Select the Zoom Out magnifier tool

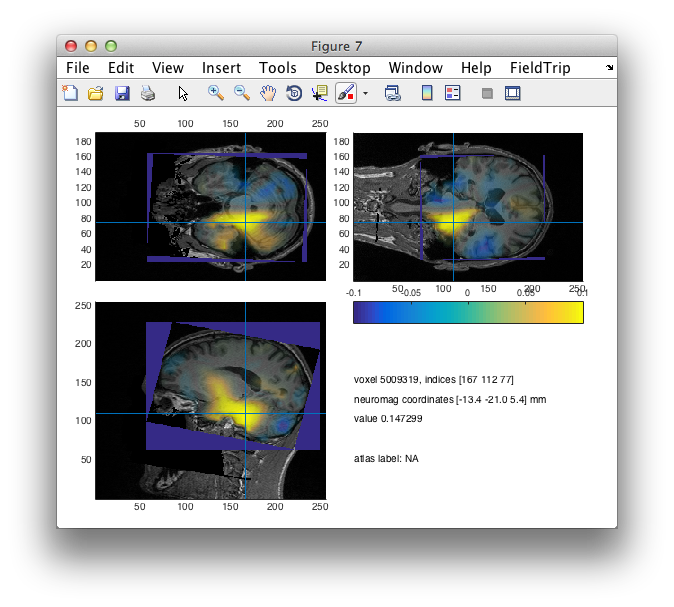point(242,93)
